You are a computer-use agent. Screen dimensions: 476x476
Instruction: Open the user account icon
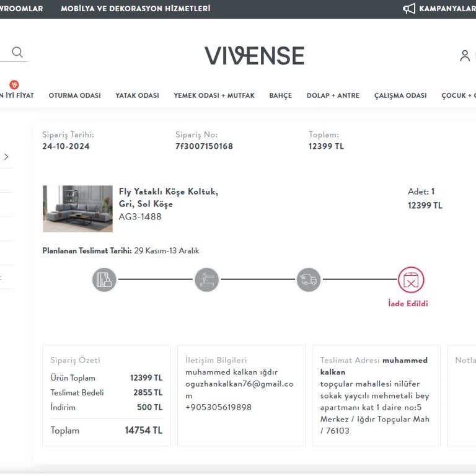pyautogui.click(x=465, y=56)
